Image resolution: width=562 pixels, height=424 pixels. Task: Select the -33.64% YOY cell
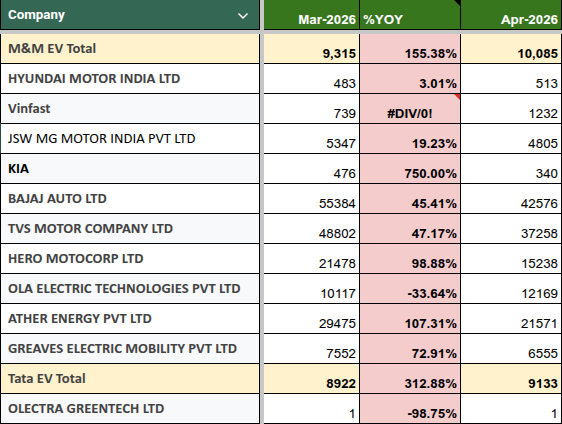point(410,289)
